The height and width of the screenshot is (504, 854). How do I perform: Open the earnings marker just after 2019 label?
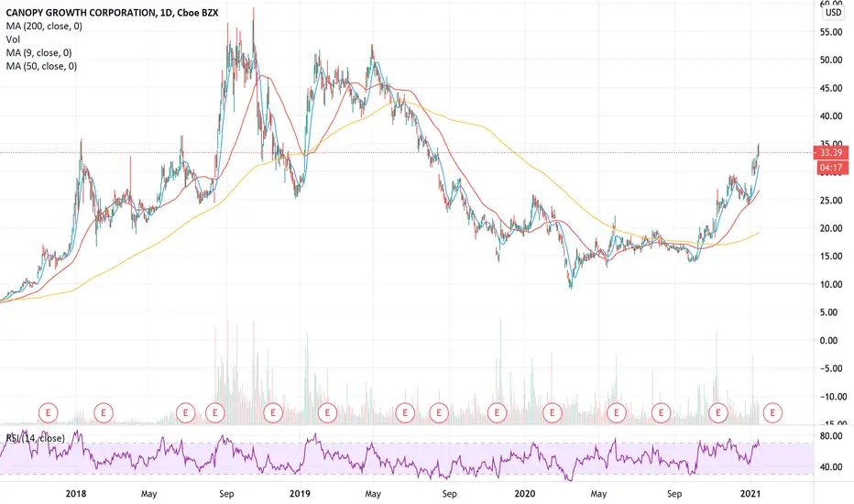pos(327,413)
